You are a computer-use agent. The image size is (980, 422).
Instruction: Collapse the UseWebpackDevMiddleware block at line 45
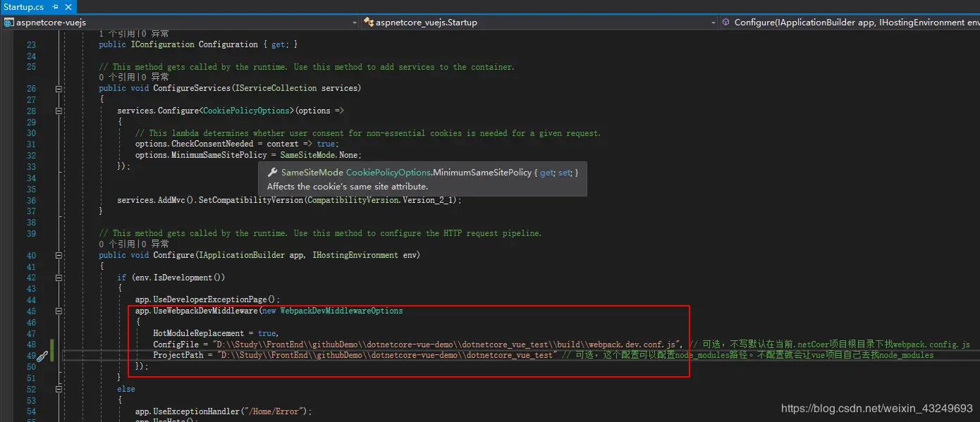tap(59, 311)
